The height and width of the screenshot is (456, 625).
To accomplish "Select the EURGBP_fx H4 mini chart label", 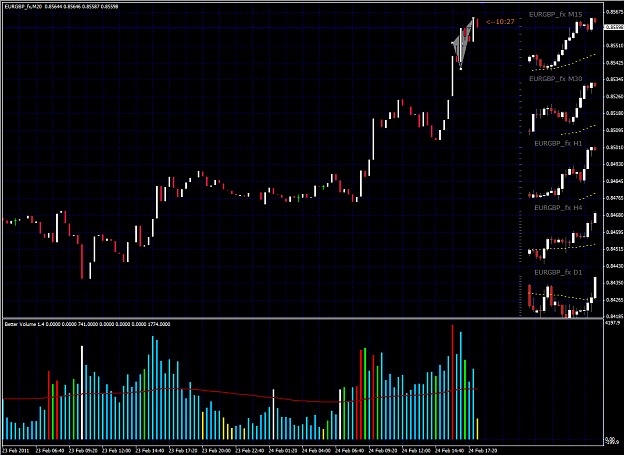I will [558, 208].
